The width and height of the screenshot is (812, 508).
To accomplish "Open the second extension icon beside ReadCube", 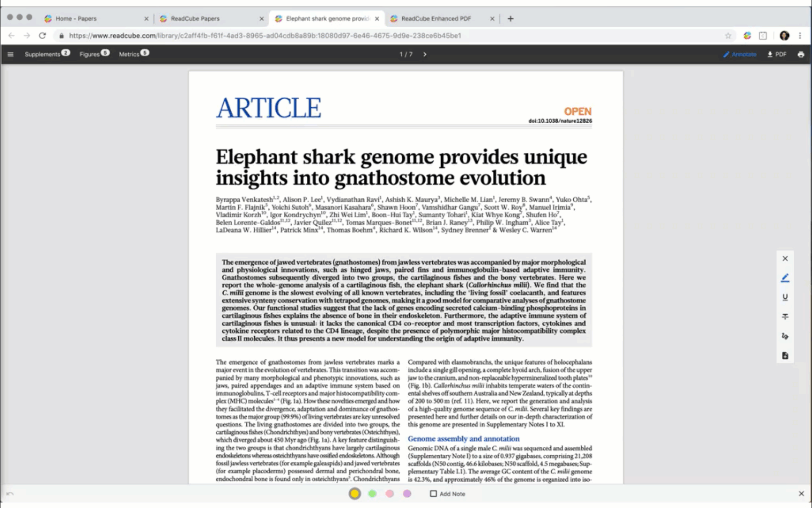I will click(763, 36).
